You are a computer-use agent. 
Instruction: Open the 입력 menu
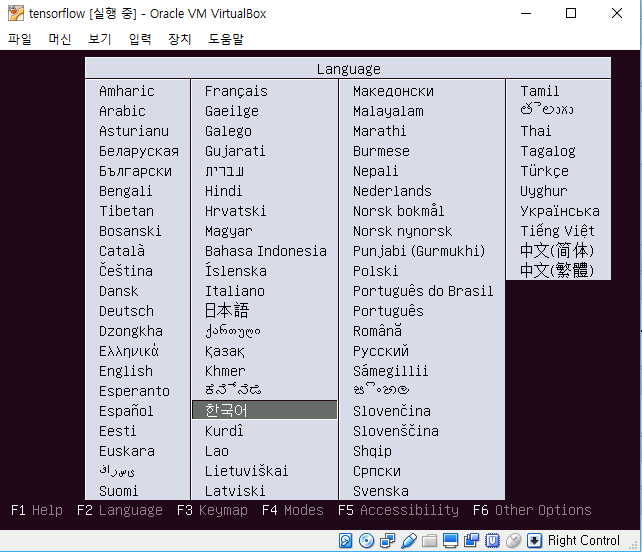coord(140,39)
